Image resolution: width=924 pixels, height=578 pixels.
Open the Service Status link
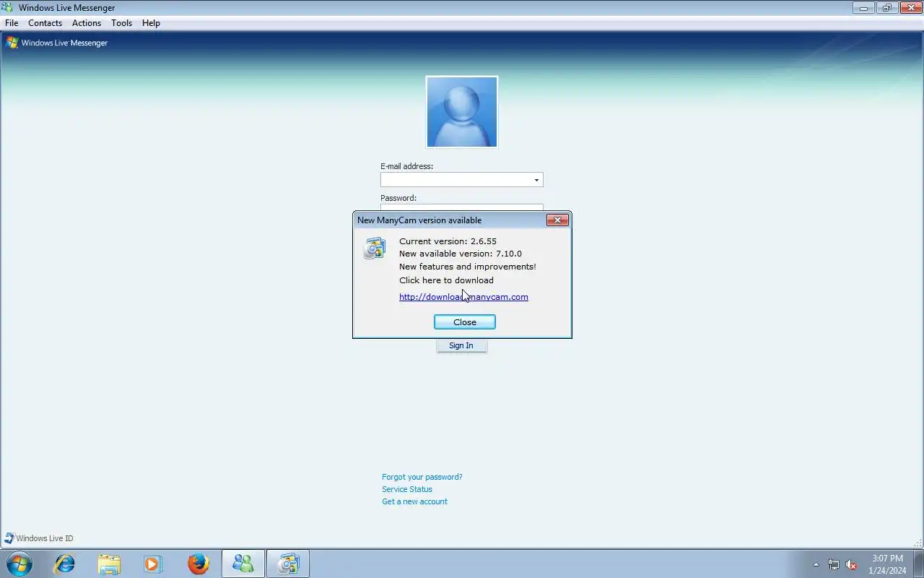coord(407,489)
